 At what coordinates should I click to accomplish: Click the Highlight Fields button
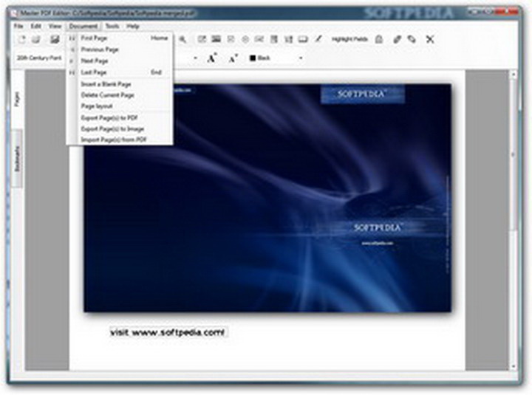(349, 39)
